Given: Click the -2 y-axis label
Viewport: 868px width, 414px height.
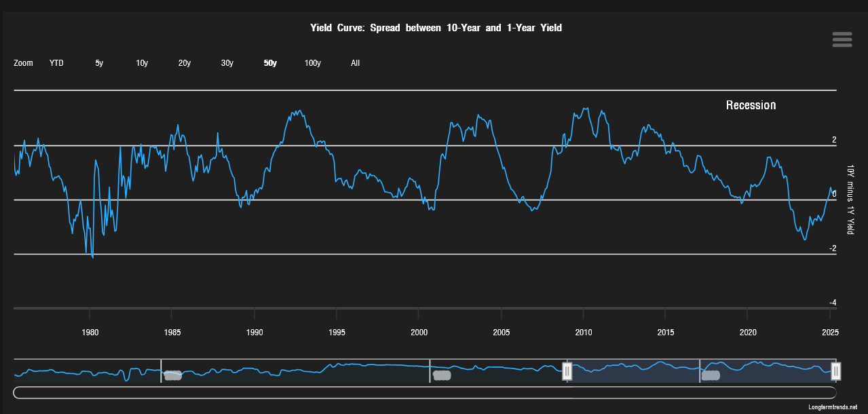Looking at the screenshot, I should coord(833,248).
